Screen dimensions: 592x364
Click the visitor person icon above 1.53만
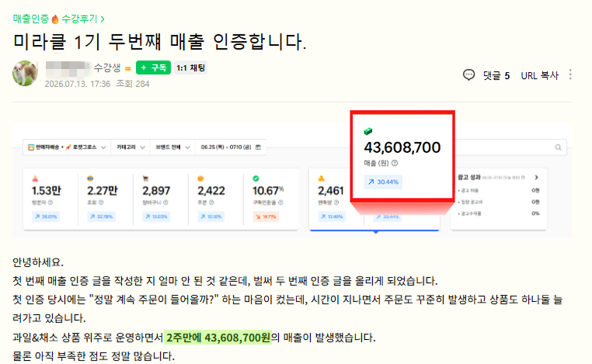pos(35,179)
